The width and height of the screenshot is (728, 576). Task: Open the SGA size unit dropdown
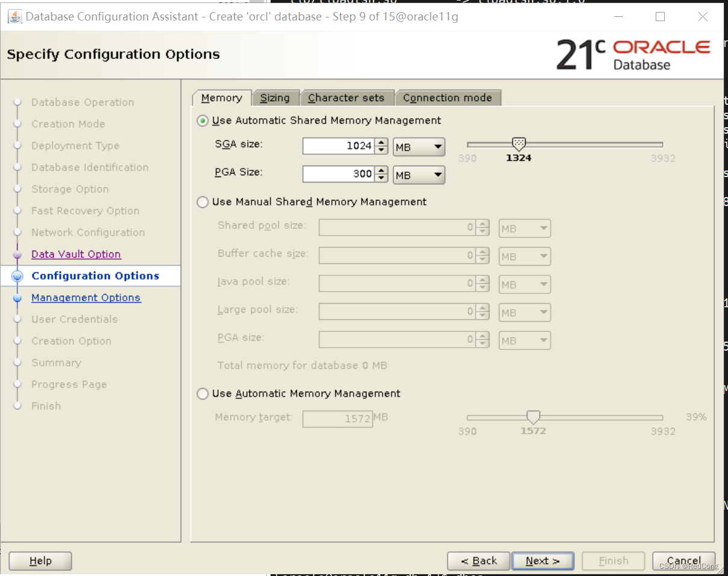point(419,146)
